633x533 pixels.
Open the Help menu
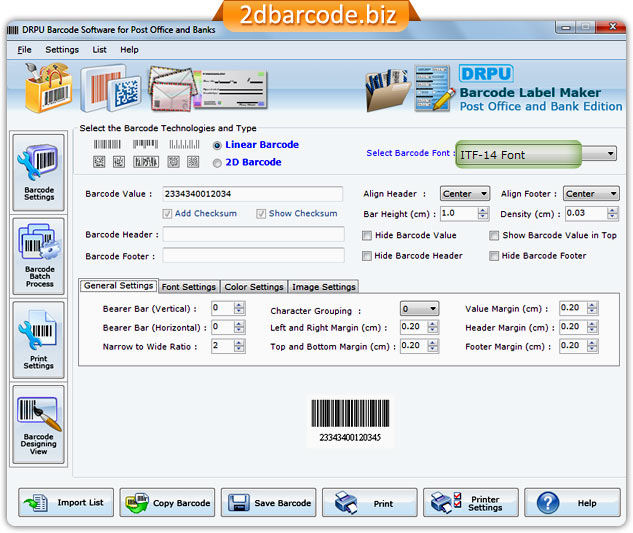click(x=129, y=50)
